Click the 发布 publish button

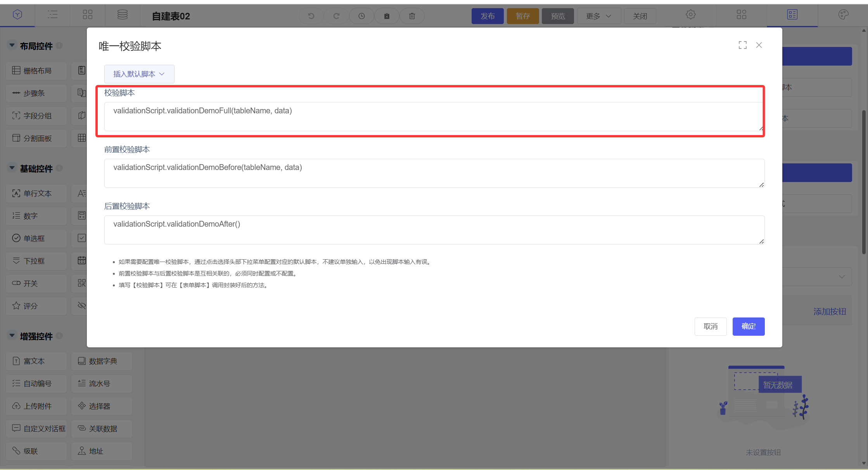(x=488, y=16)
